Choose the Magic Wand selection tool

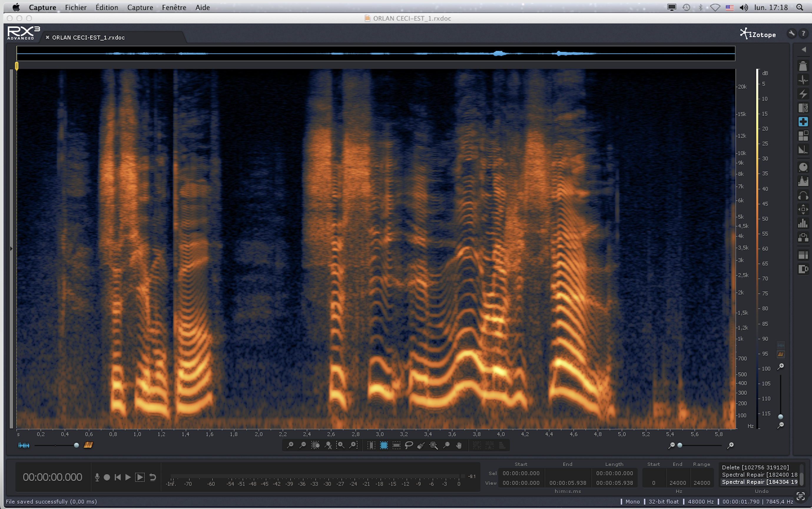tap(434, 445)
